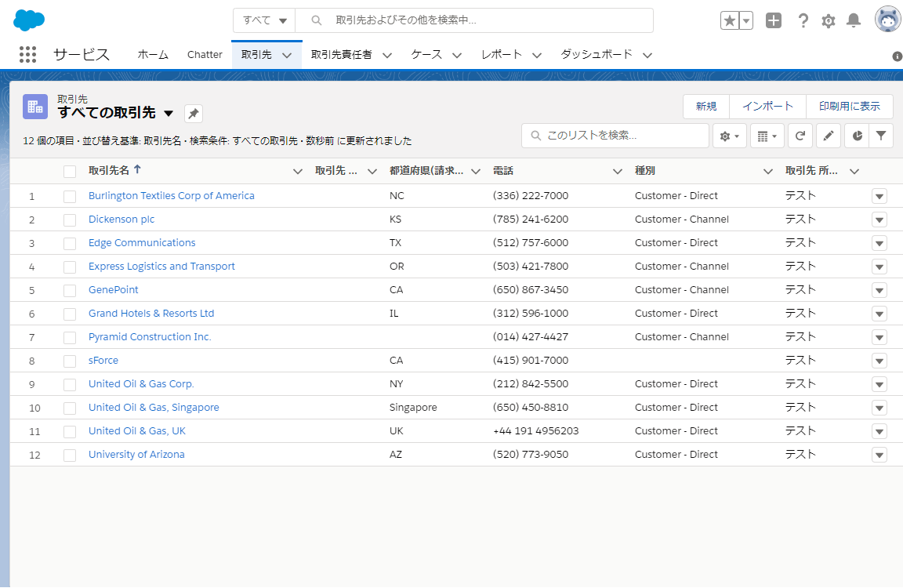Click the pencil edit list icon

coord(828,136)
